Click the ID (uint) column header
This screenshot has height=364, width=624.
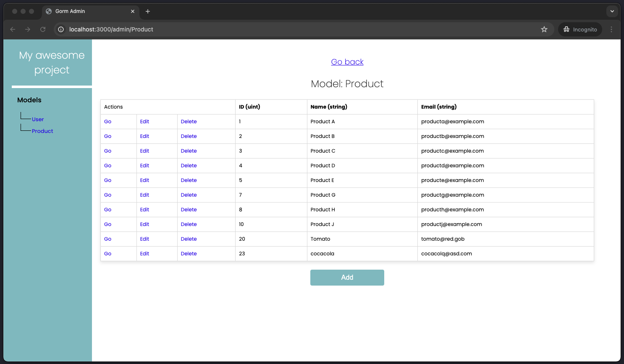click(271, 107)
